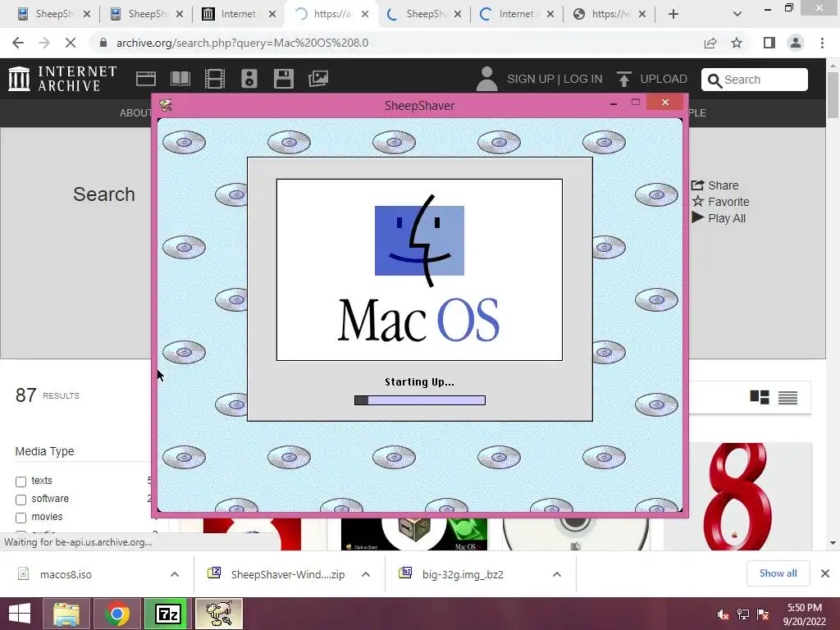Click the upload arrow icon
Viewport: 840px width, 630px height.
pos(623,79)
